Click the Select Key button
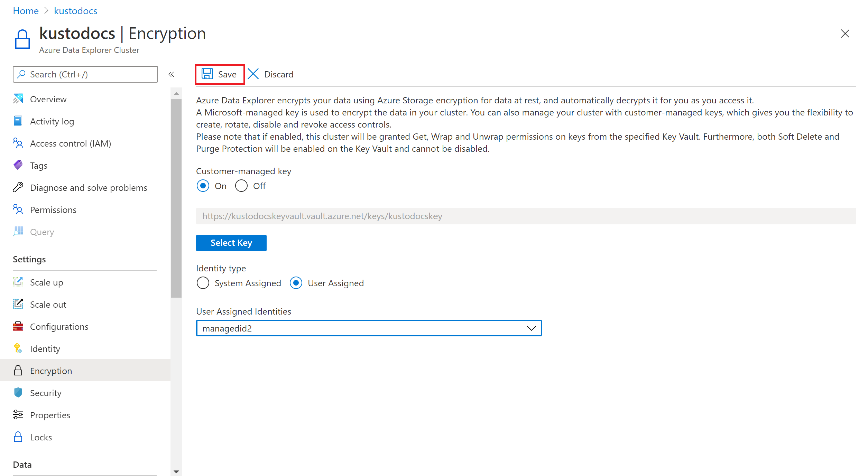This screenshot has width=868, height=476. coord(231,243)
